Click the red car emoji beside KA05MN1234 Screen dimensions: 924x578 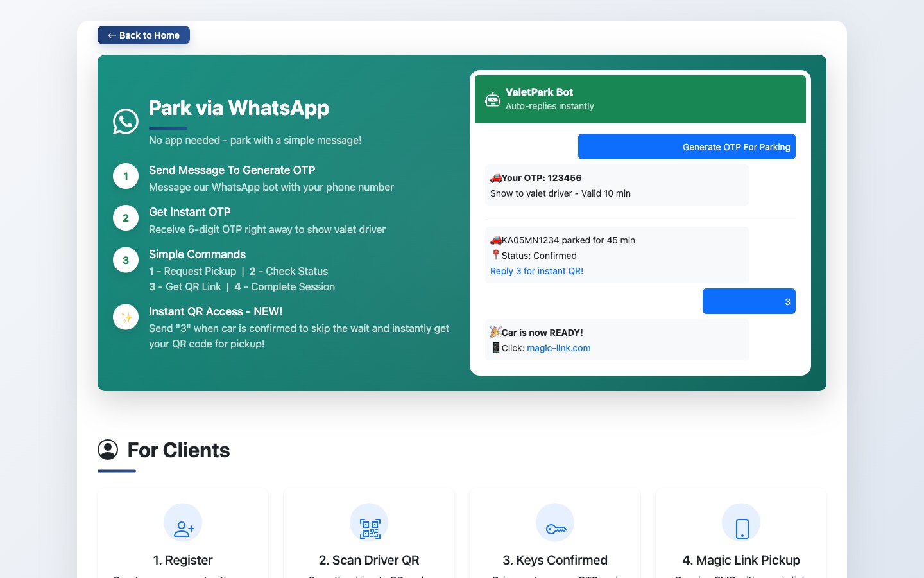click(496, 240)
